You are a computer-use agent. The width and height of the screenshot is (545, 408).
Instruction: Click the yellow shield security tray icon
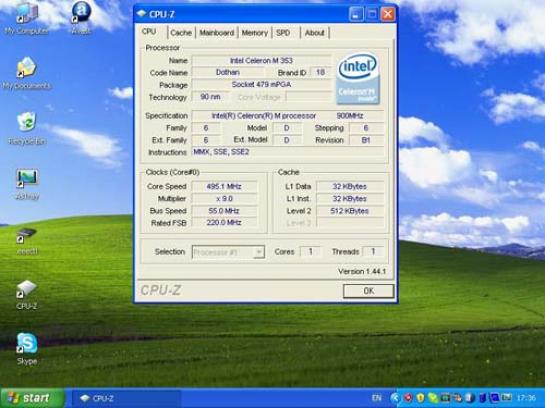(420, 398)
